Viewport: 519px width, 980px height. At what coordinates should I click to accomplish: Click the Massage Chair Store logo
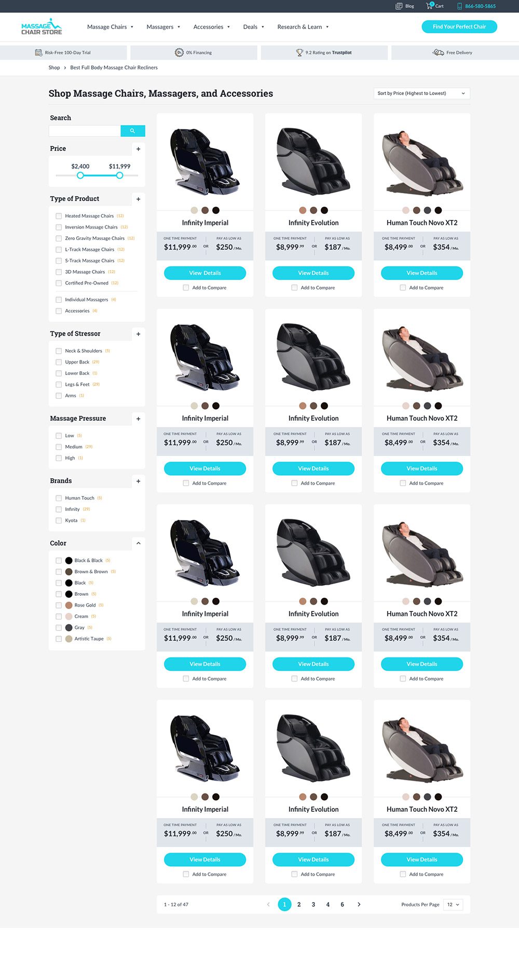(42, 27)
